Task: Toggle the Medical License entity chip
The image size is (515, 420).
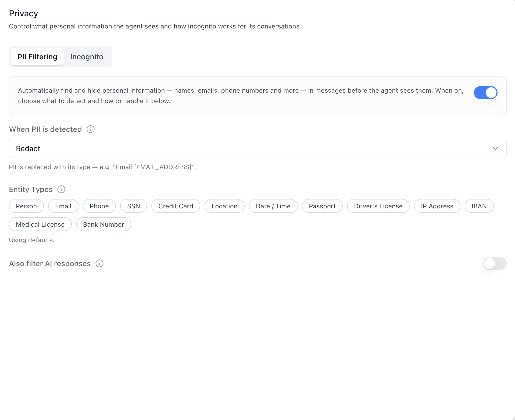Action: tap(40, 224)
